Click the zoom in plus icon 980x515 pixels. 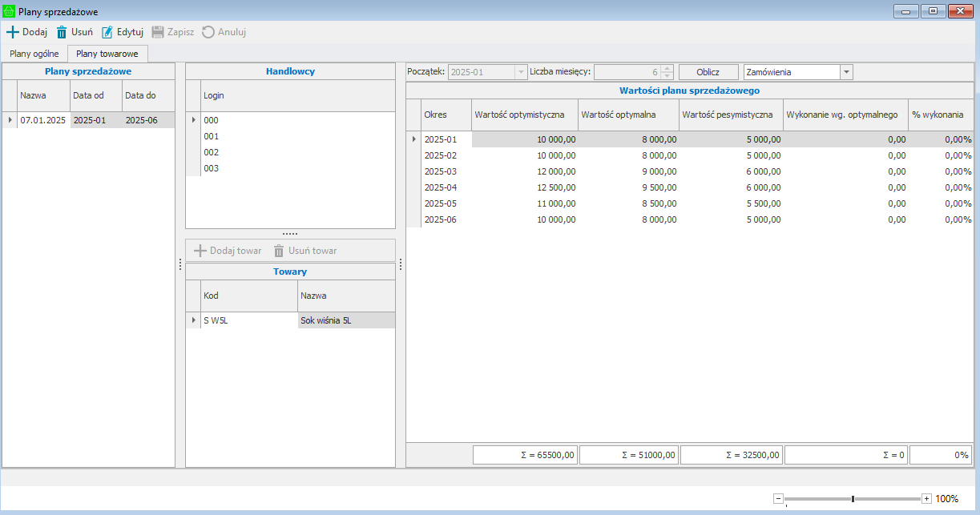coord(926,498)
